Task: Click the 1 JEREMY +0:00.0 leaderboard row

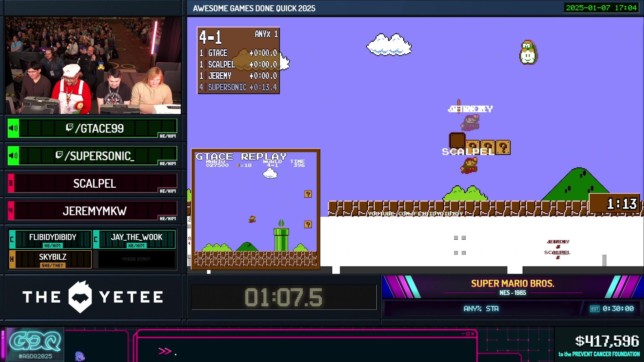Action: 238,76
